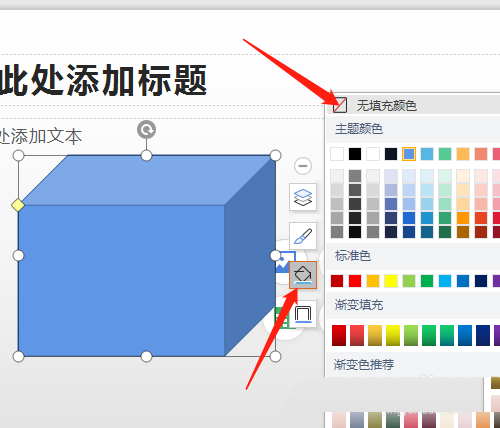
Task: Apply the yellow gradient fill swatch
Action: pyautogui.click(x=393, y=335)
